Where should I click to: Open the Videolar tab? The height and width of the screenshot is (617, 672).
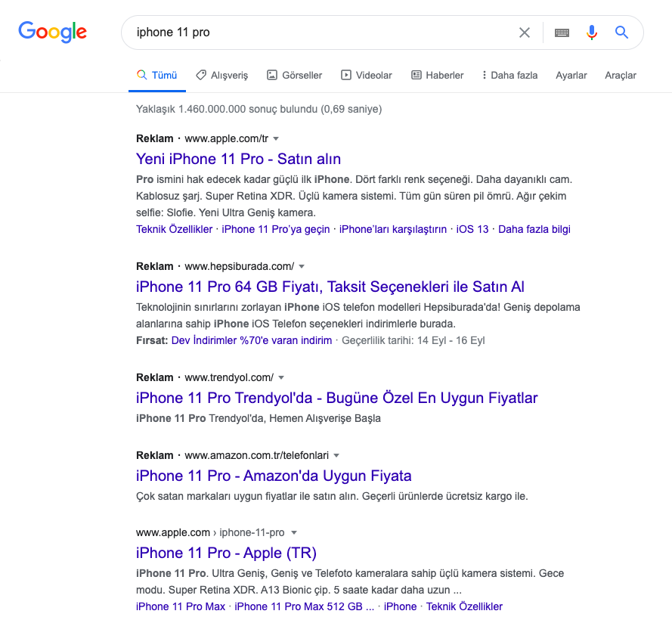click(367, 75)
